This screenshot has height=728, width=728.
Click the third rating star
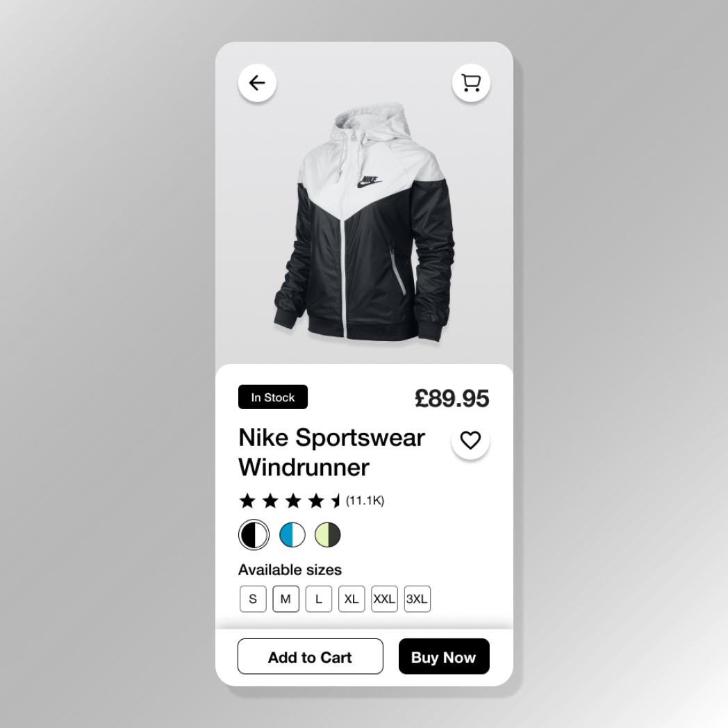pos(293,500)
